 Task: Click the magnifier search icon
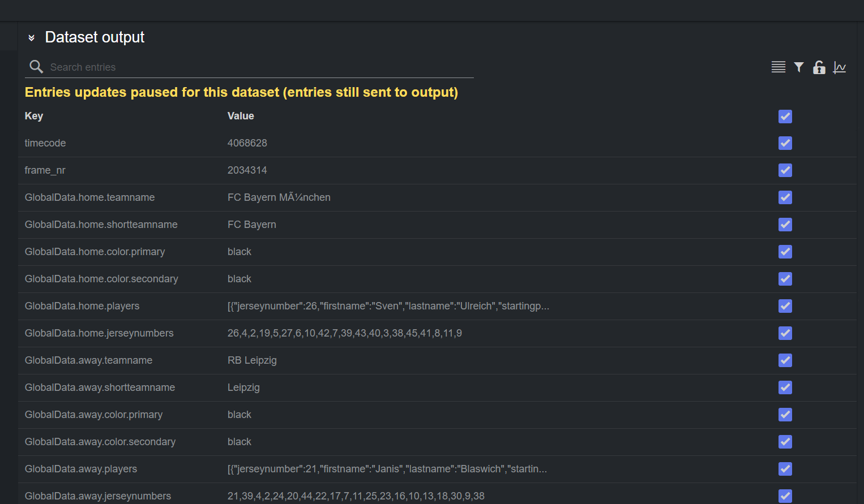36,67
